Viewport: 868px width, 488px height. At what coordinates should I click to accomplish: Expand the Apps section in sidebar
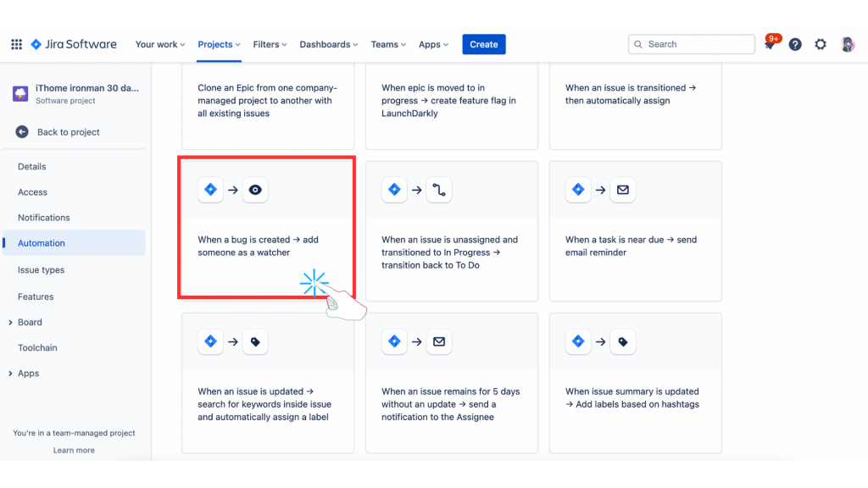10,374
